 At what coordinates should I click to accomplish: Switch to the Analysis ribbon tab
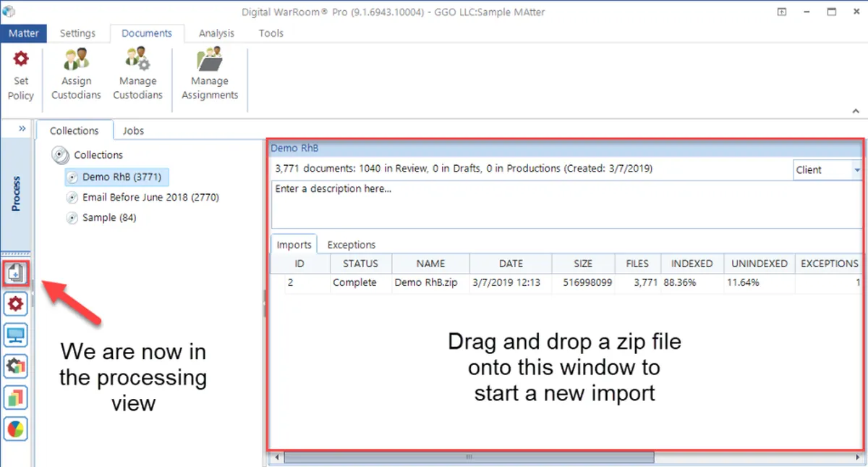[216, 33]
